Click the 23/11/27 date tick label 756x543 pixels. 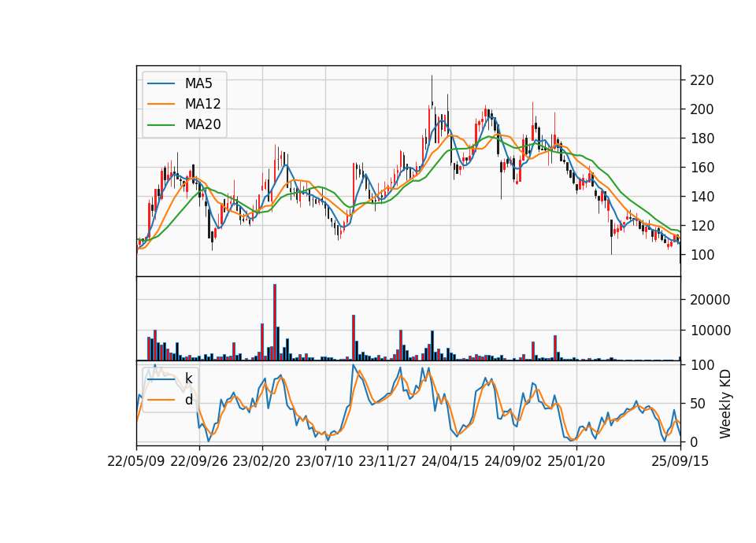(x=387, y=461)
